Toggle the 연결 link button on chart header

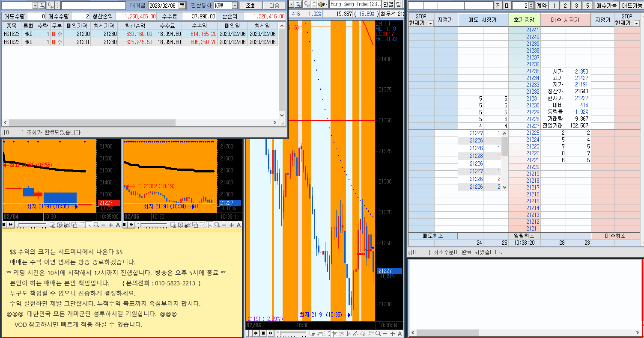click(388, 4)
